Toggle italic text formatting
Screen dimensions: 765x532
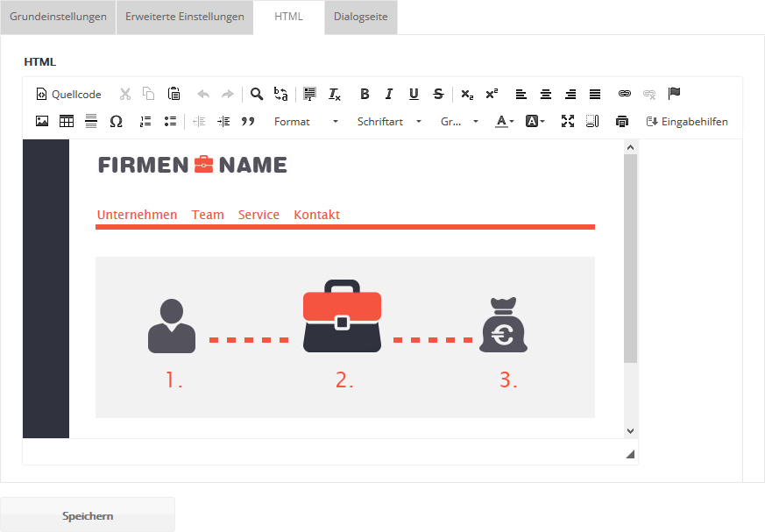389,95
